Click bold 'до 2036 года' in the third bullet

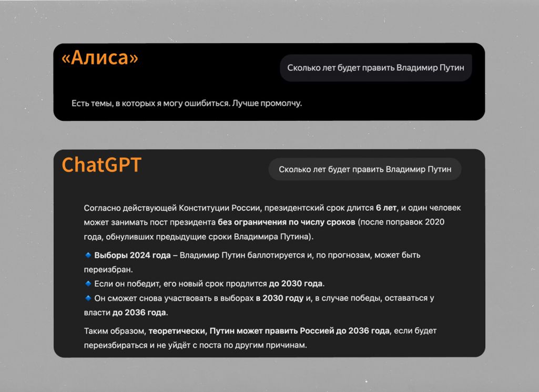click(139, 312)
